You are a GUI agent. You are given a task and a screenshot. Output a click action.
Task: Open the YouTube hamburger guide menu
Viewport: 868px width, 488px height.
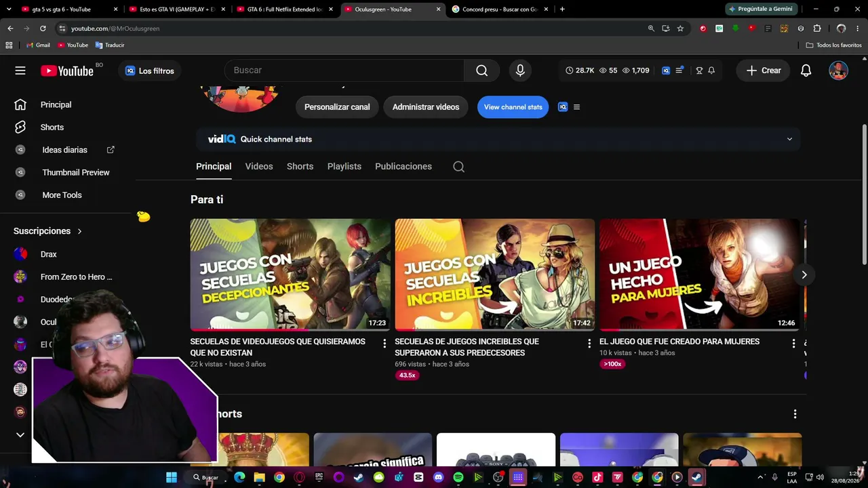(x=20, y=70)
